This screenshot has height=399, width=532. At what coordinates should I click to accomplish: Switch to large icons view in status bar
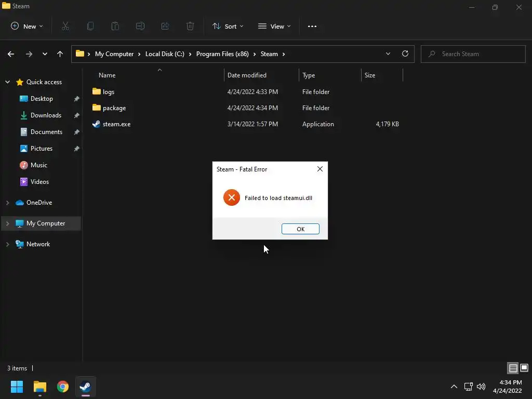click(524, 368)
